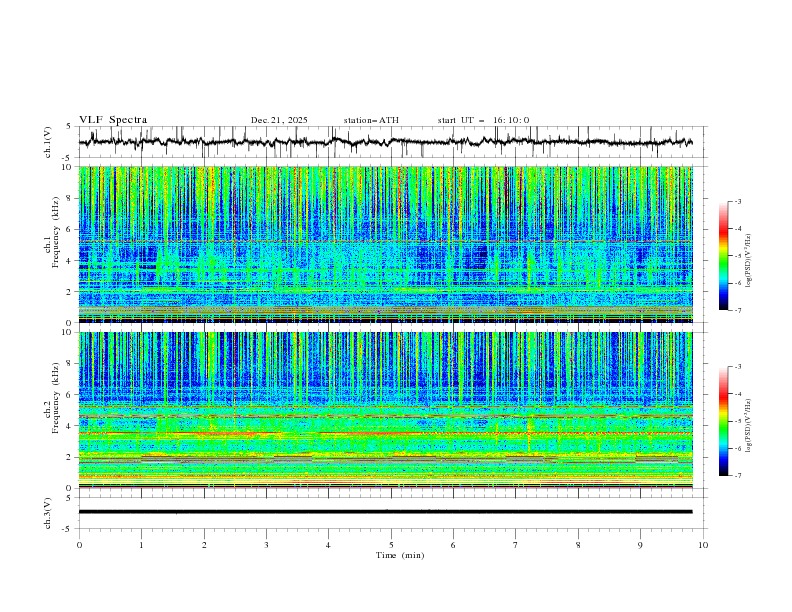Click the ch.2 frequency spectrogram panel
Viewport: 792px width, 612px height.
[385, 410]
